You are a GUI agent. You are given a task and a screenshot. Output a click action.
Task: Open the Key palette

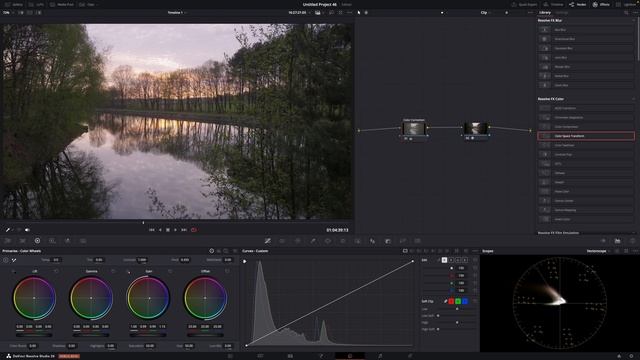(x=387, y=241)
